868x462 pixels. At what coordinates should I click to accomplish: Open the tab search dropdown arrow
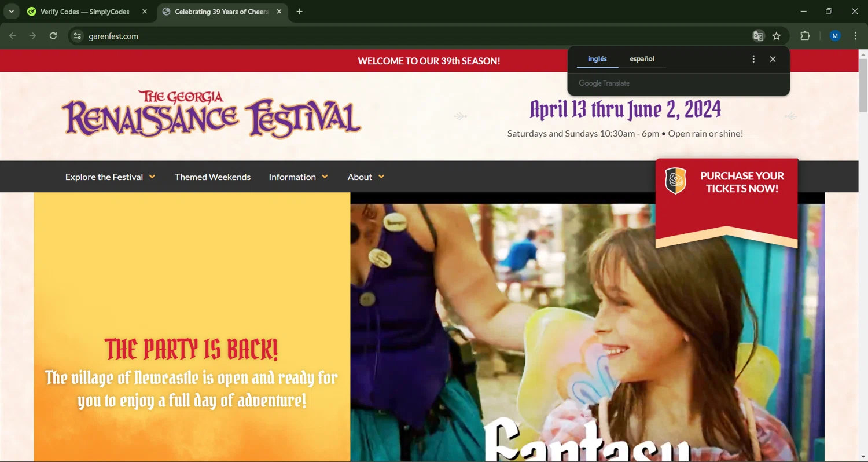pyautogui.click(x=11, y=12)
